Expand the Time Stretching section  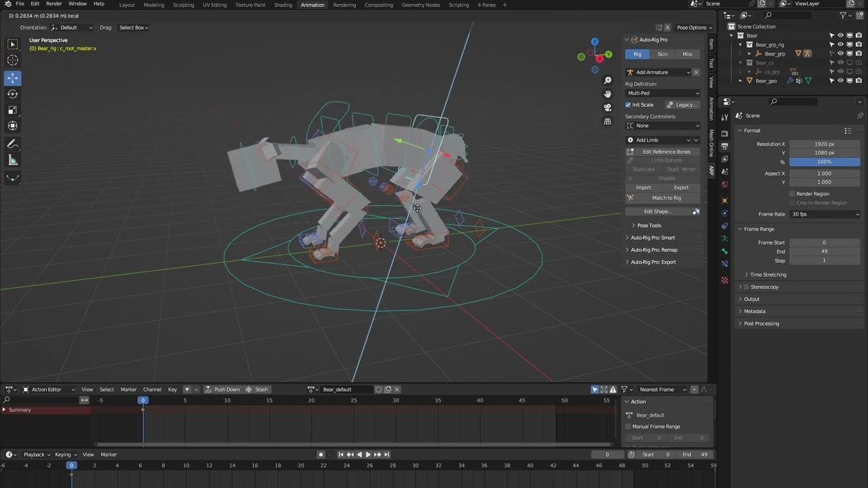768,274
